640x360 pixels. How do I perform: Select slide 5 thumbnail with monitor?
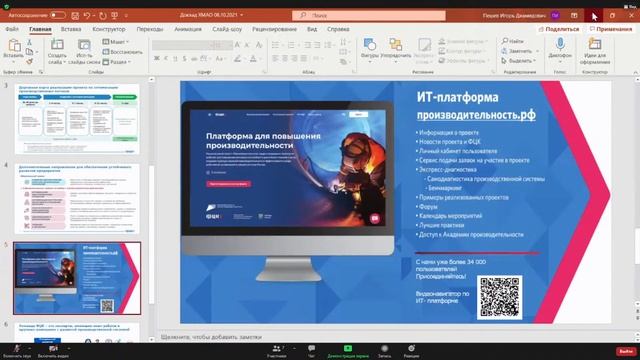77,278
